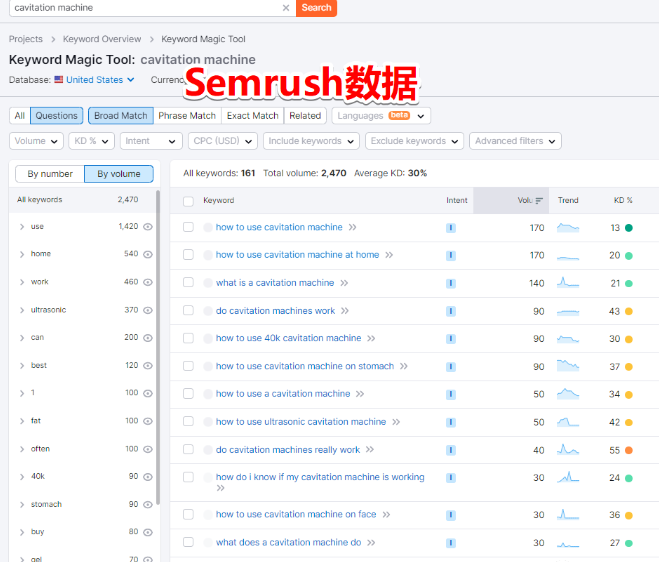
Task: Check 'do cavitation machines work' row checkbox
Action: [x=188, y=311]
